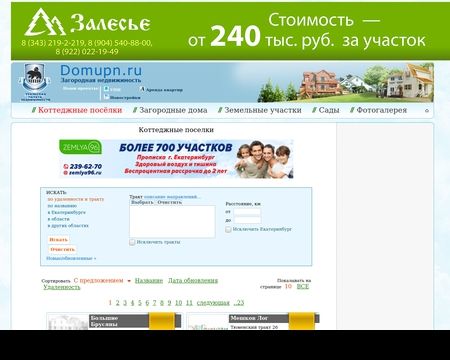Image resolution: width=450 pixels, height=360 pixels.
Task: Sort by Дата обновления
Action: pos(193,280)
